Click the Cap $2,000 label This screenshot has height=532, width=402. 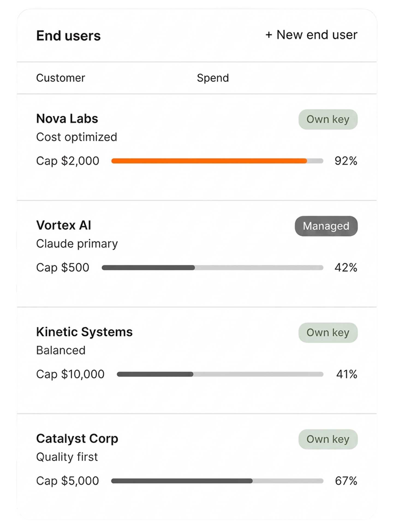click(x=68, y=161)
